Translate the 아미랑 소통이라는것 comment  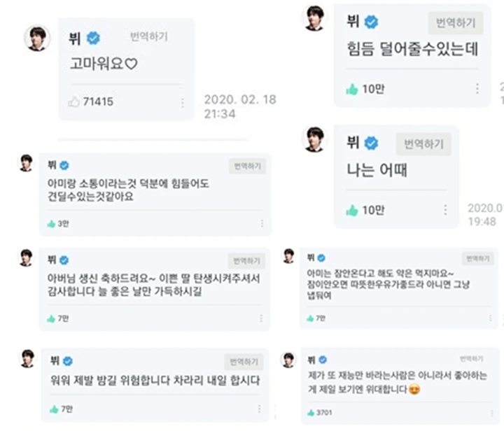[247, 166]
